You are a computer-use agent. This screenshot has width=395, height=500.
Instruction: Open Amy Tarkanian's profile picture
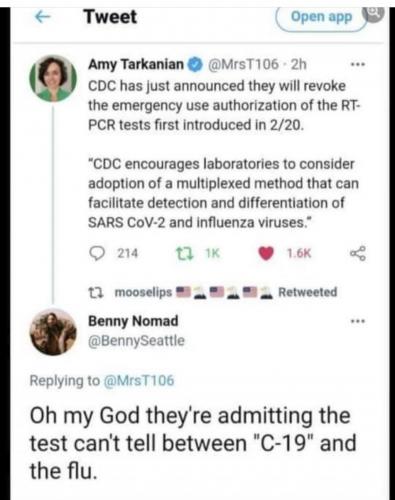pyautogui.click(x=53, y=78)
